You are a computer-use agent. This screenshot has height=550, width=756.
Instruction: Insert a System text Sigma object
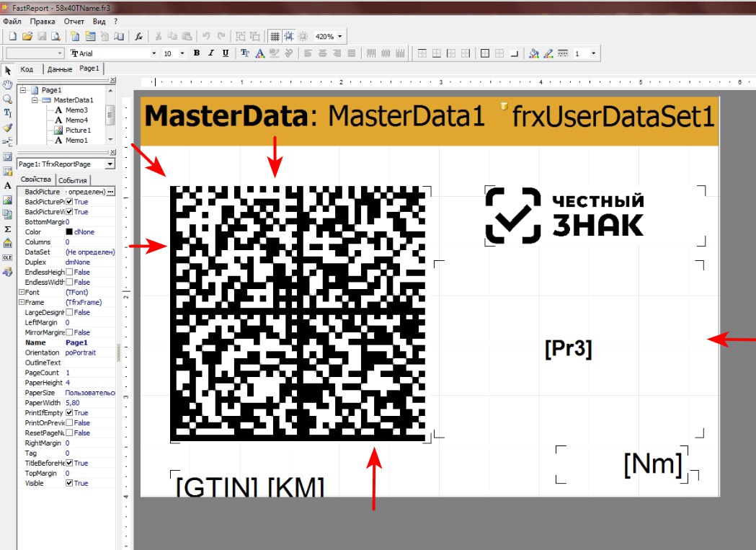[7, 229]
